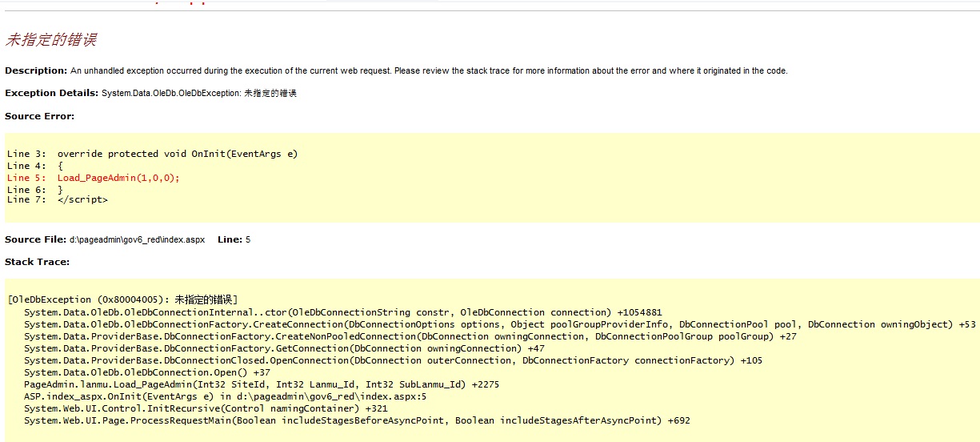
Task: Click the Source Error heading
Action: pos(39,116)
